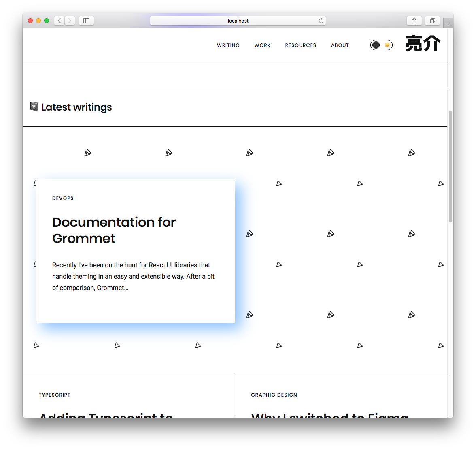Click the GRAPHIC DESIGN category label
The image size is (476, 450).
coord(274,395)
